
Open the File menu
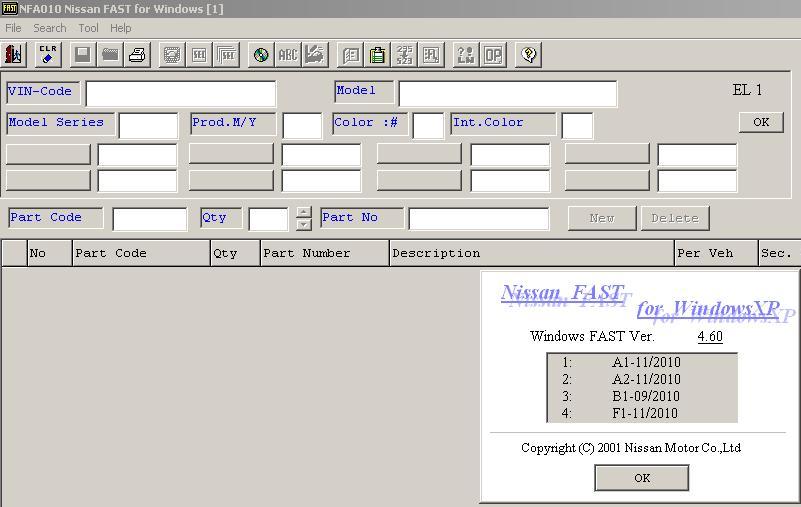[13, 28]
